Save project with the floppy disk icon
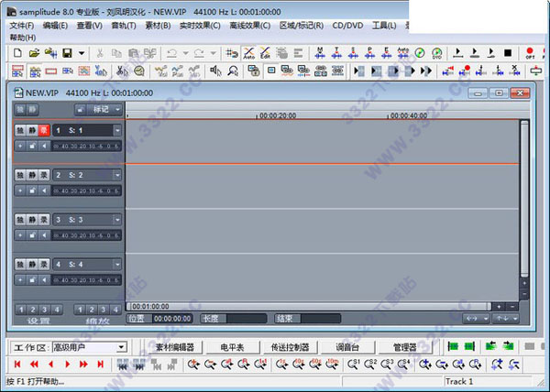The width and height of the screenshot is (550, 392). click(x=67, y=53)
